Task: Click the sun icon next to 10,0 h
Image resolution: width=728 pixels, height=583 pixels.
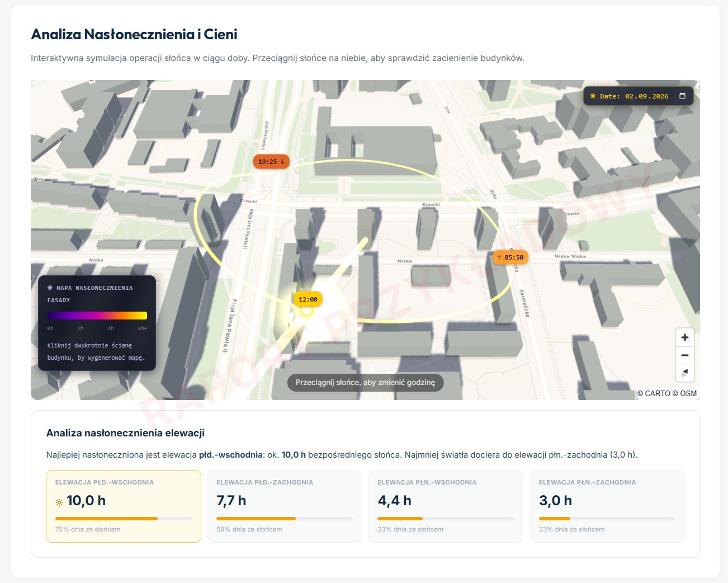Action: pyautogui.click(x=59, y=502)
